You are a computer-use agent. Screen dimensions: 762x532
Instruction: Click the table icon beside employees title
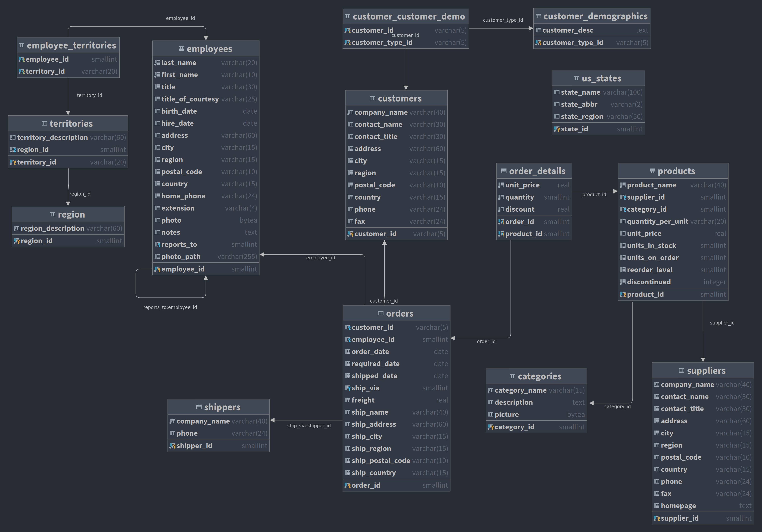(181, 49)
